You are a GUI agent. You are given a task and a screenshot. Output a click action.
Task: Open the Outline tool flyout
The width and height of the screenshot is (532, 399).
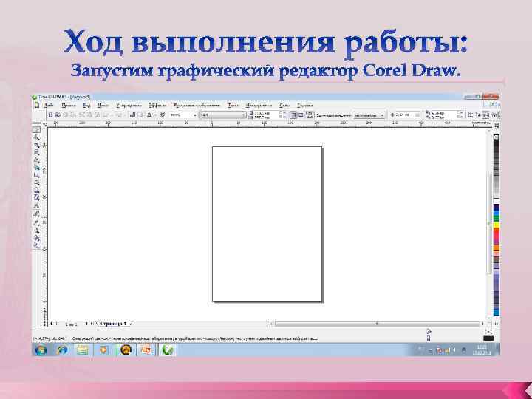click(x=36, y=231)
